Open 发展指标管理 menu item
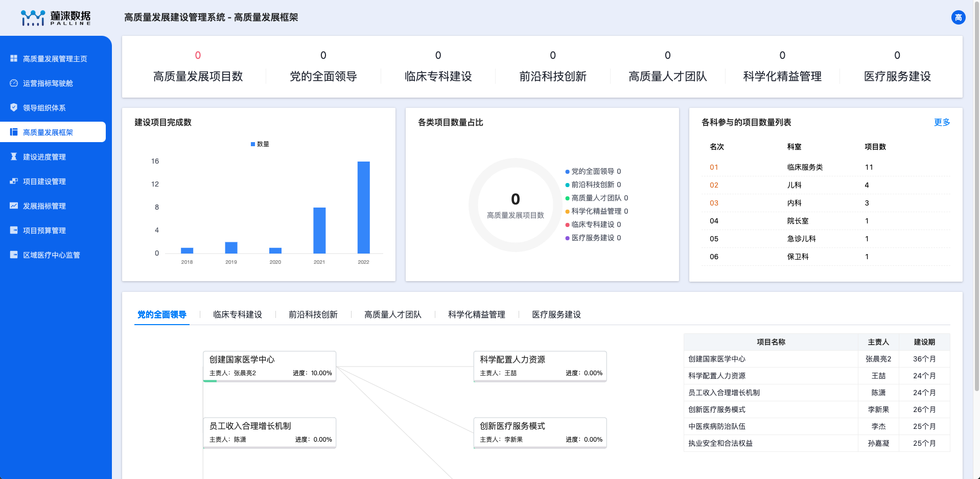The height and width of the screenshot is (479, 980). click(53, 206)
